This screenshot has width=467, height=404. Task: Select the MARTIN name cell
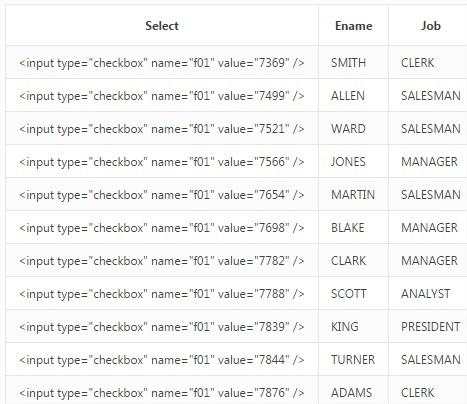click(x=353, y=195)
